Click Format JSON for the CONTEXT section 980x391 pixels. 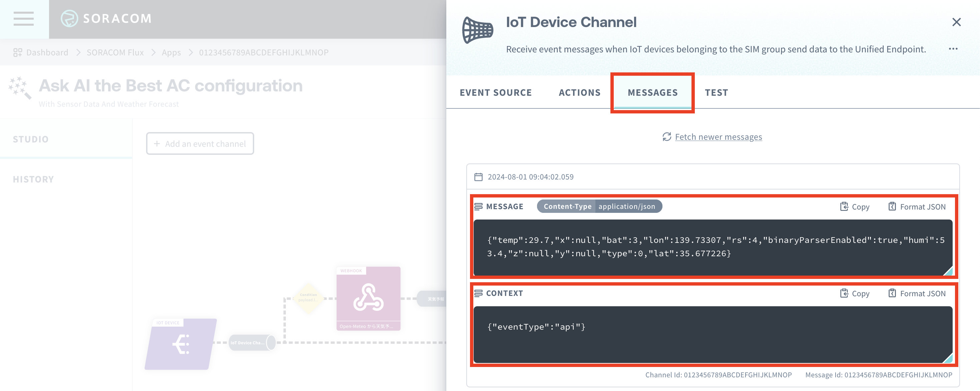[917, 293]
